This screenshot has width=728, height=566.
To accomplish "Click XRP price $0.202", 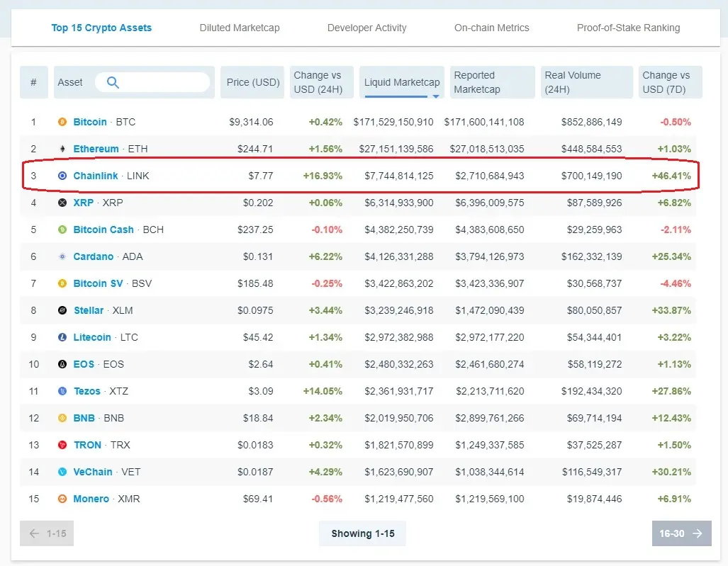I will coord(258,203).
